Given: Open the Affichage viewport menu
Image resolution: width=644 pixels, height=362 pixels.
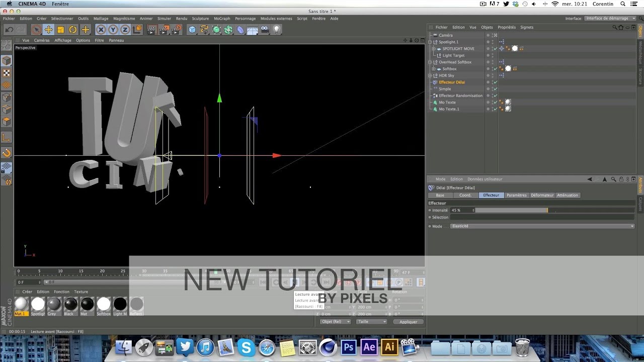Looking at the screenshot, I should pos(63,40).
